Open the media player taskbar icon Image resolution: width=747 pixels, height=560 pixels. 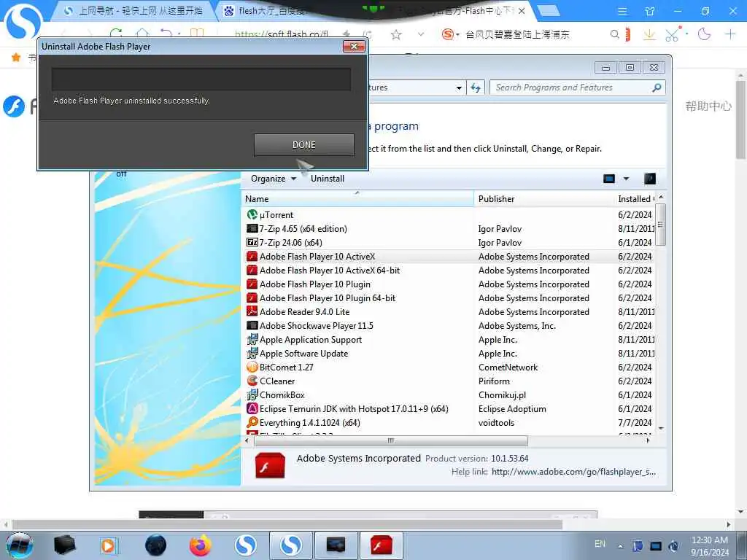pos(109,545)
